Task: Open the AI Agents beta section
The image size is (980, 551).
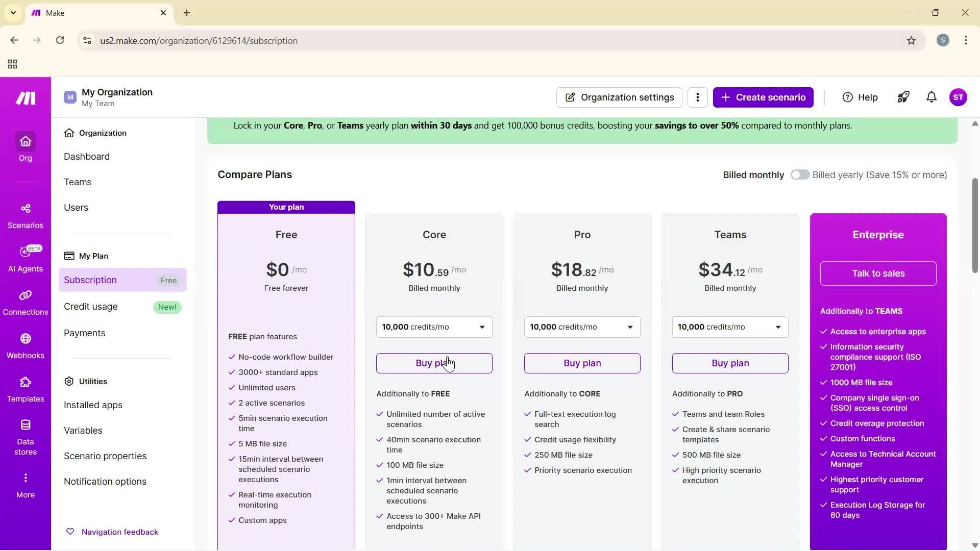Action: 26,259
